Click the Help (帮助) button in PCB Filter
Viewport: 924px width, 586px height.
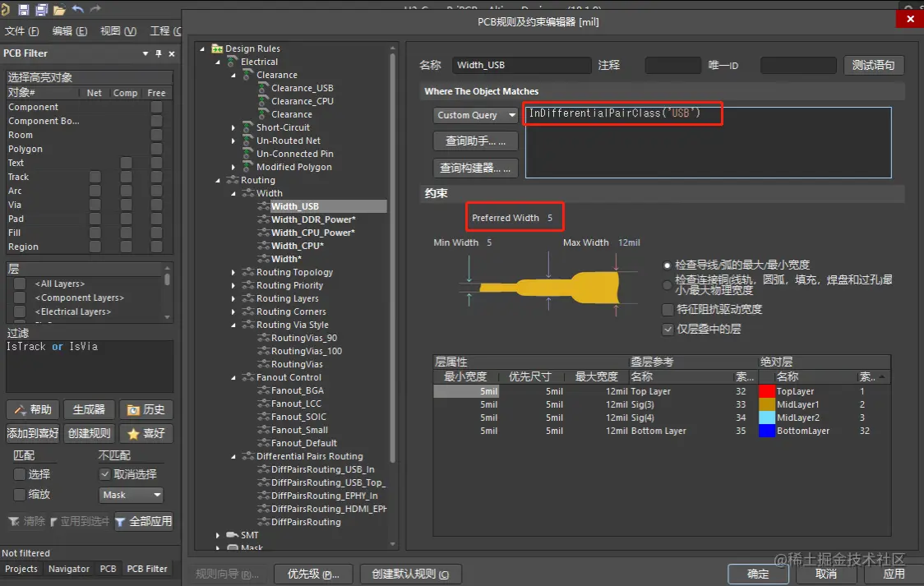click(x=33, y=409)
